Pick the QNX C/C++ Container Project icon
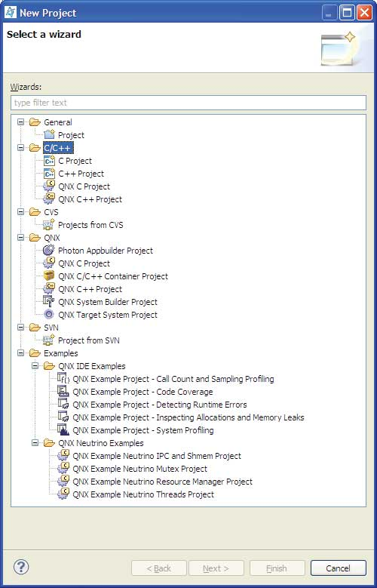The image size is (377, 588). [49, 276]
